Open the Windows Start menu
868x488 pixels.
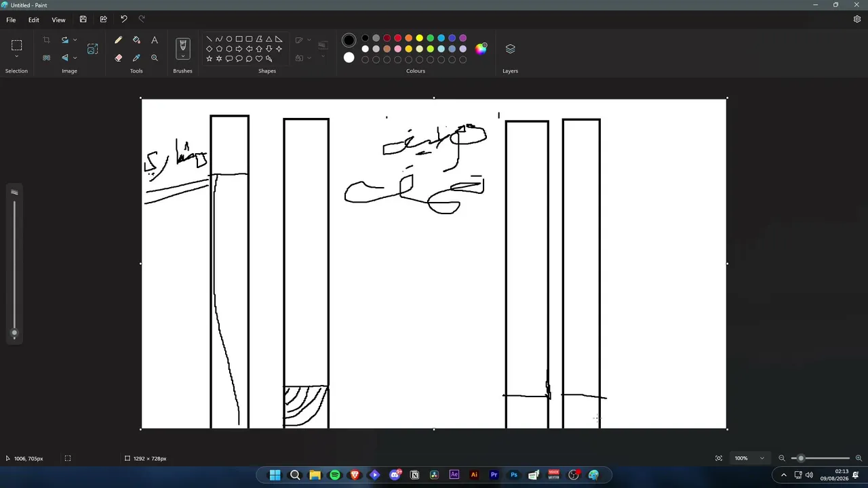coord(275,475)
